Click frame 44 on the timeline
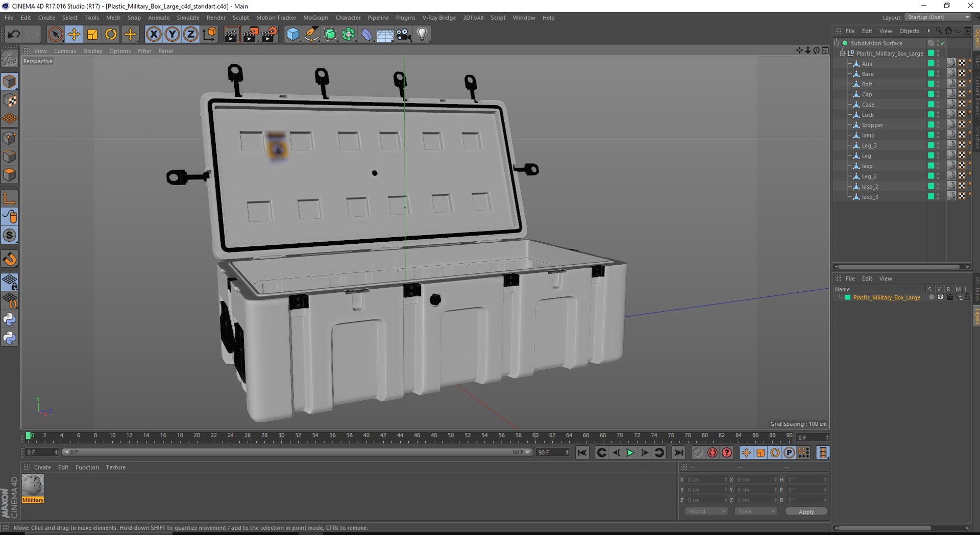This screenshot has height=535, width=980. [400, 436]
